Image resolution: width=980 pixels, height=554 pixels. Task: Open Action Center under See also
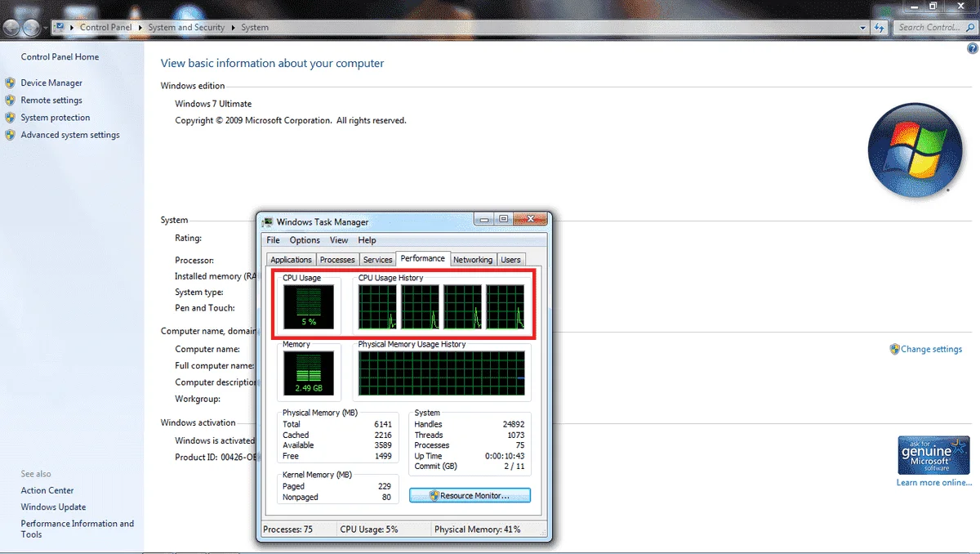coord(47,490)
